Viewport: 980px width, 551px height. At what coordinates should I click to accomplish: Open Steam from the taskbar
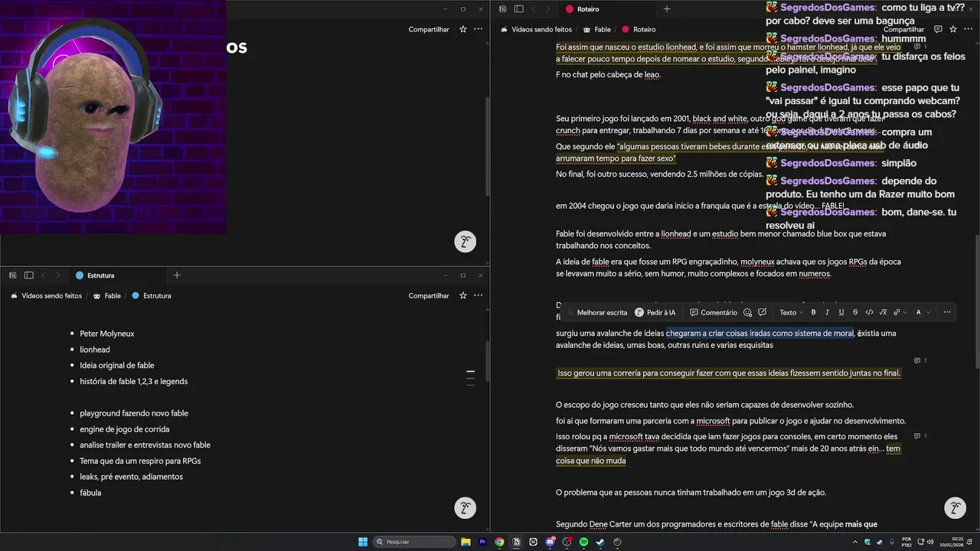[600, 542]
